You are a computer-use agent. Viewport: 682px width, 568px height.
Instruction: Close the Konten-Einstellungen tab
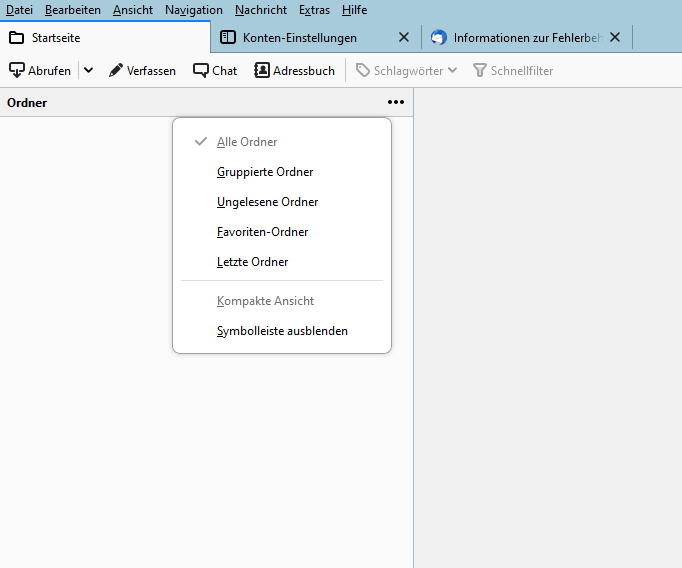(404, 38)
